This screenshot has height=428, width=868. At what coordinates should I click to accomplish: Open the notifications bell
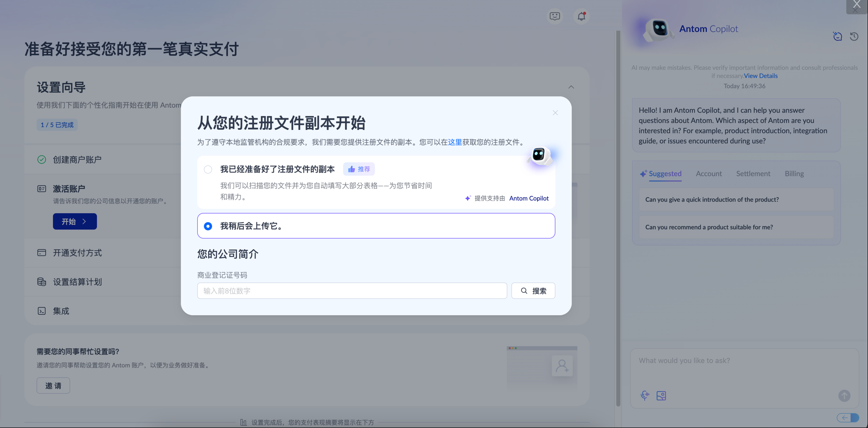click(581, 16)
